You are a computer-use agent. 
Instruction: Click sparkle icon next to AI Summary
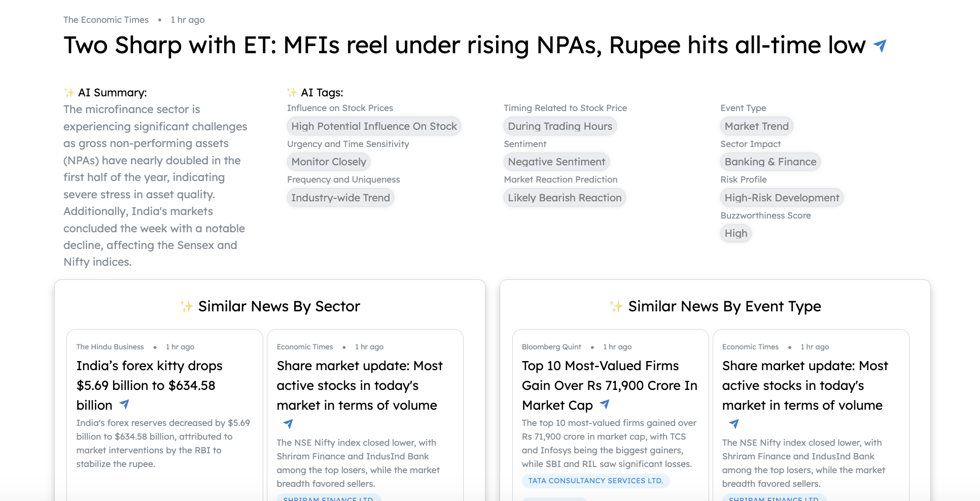(x=69, y=92)
